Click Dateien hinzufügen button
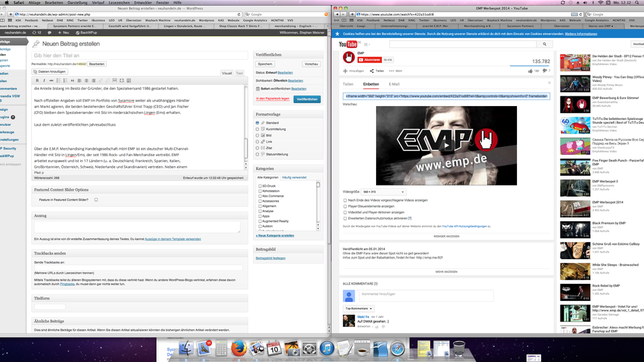This screenshot has width=644, height=362. click(50, 72)
